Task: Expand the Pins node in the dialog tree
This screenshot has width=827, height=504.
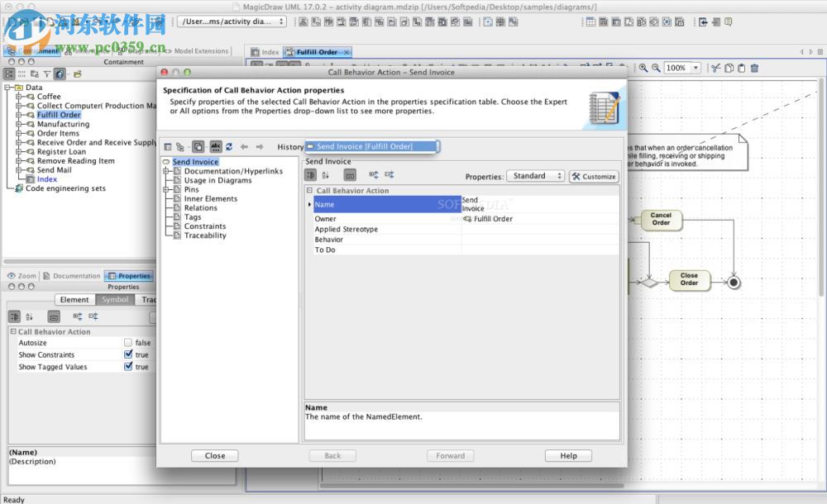Action: [x=167, y=189]
